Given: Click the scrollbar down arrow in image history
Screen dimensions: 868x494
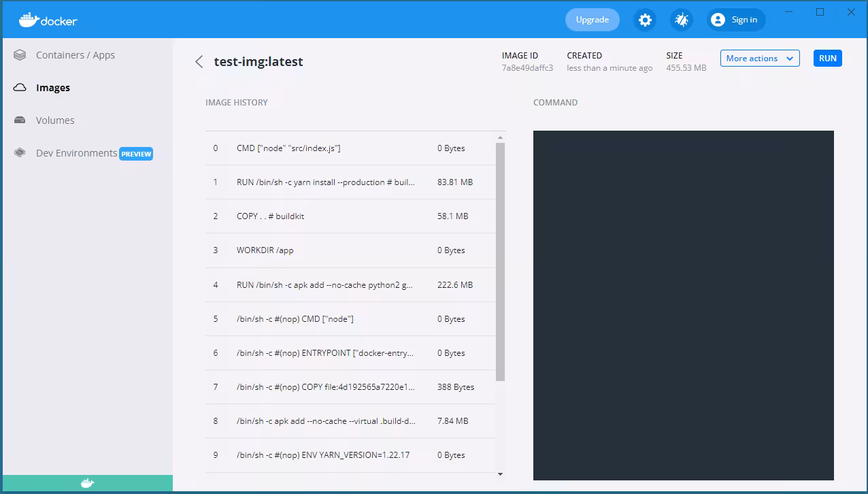Looking at the screenshot, I should click(x=501, y=474).
